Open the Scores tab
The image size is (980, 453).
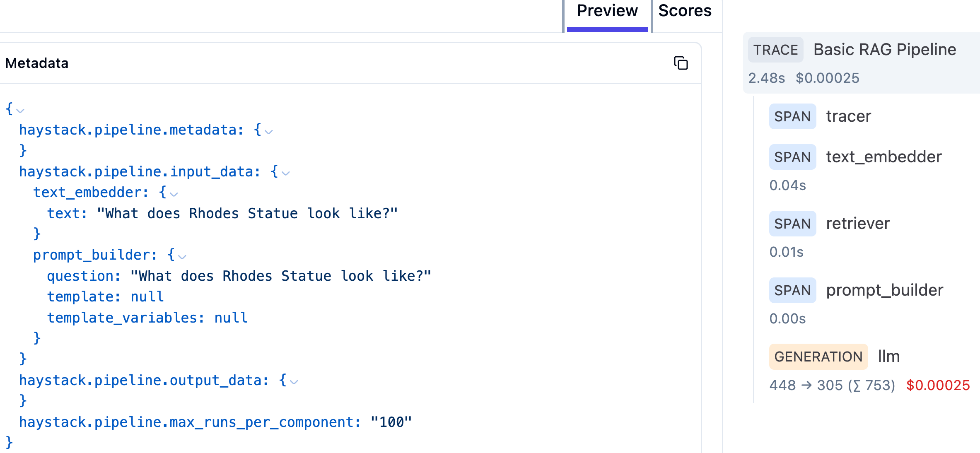click(685, 12)
